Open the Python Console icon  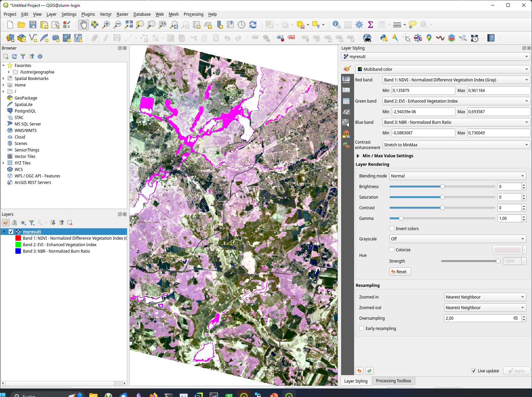pyautogui.click(x=384, y=38)
